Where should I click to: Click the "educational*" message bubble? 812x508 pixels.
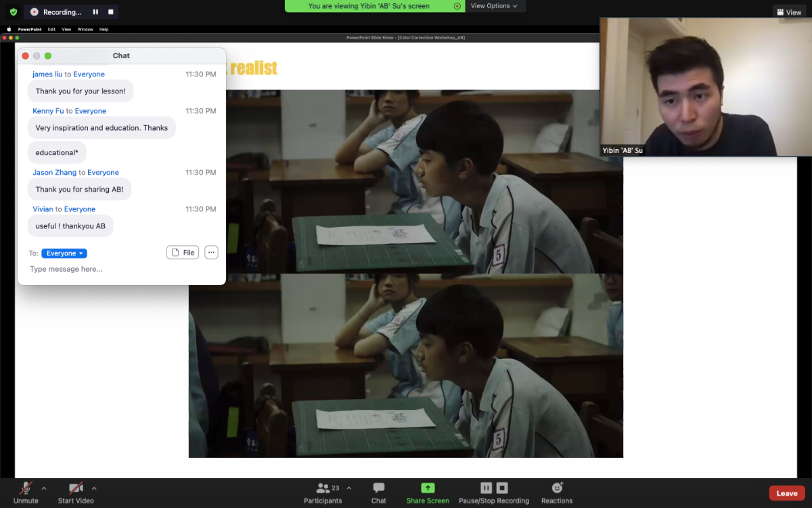pyautogui.click(x=57, y=152)
